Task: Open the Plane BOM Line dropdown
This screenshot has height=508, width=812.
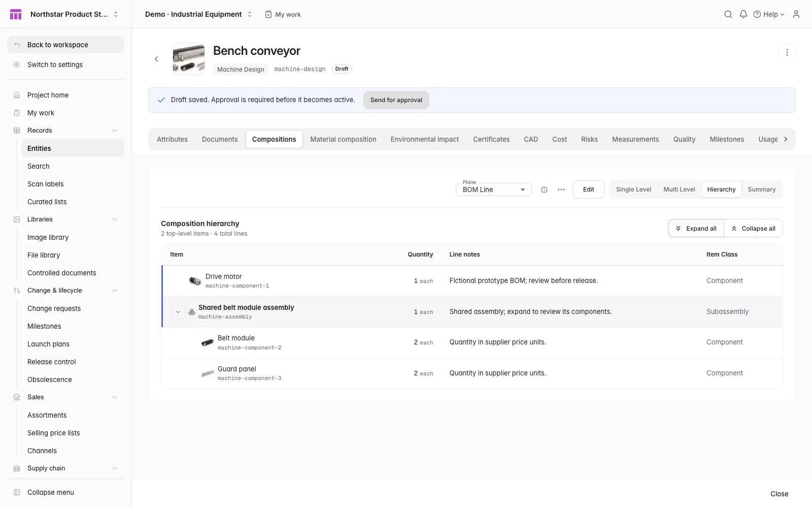Action: tap(494, 189)
